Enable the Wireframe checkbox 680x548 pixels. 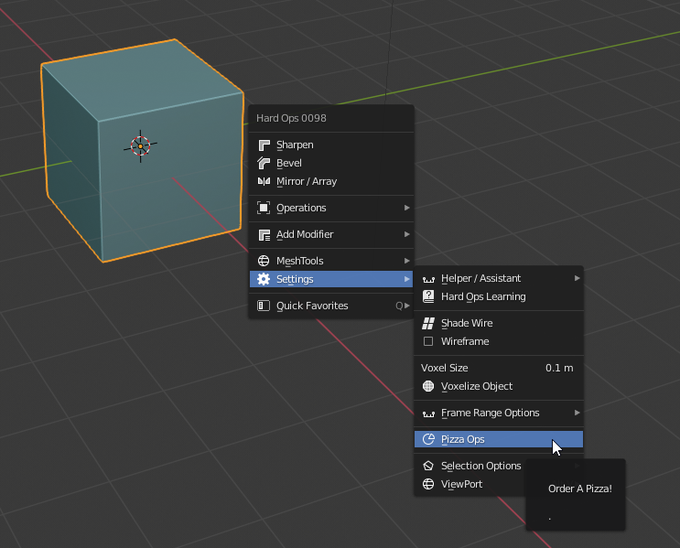pyautogui.click(x=428, y=341)
